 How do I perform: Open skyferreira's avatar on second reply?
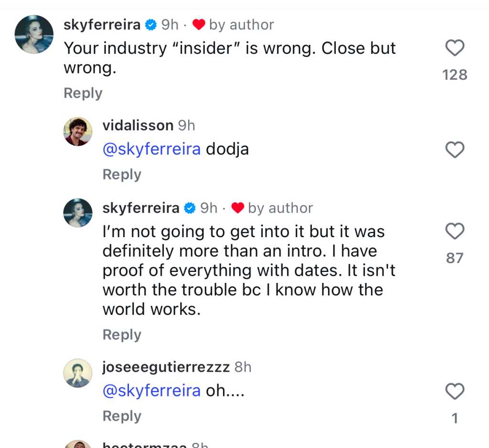[x=78, y=212]
